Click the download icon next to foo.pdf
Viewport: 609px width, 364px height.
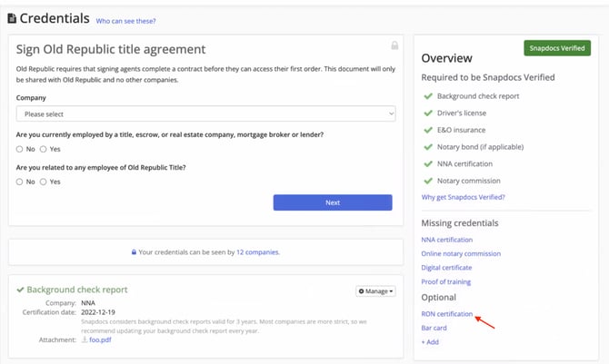(x=85, y=339)
